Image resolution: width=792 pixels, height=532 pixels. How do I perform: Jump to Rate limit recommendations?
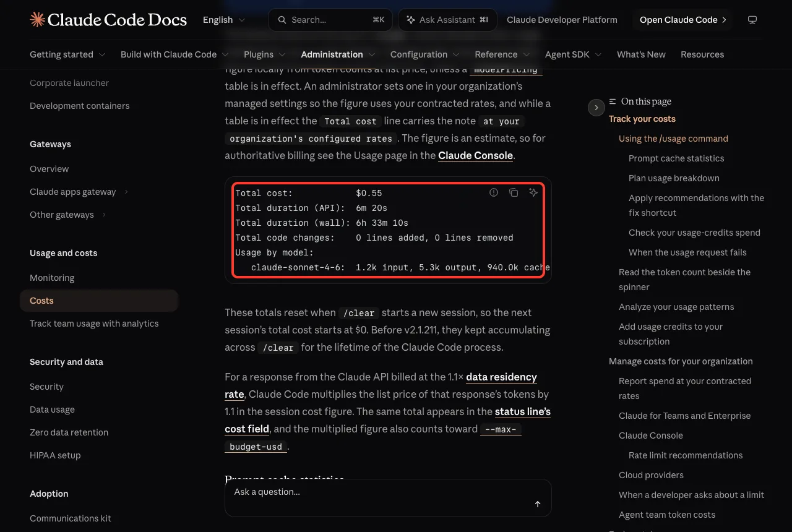(x=686, y=455)
